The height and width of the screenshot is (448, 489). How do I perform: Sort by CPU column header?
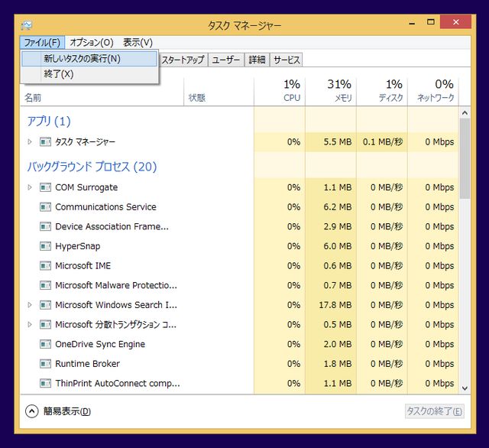pos(280,92)
